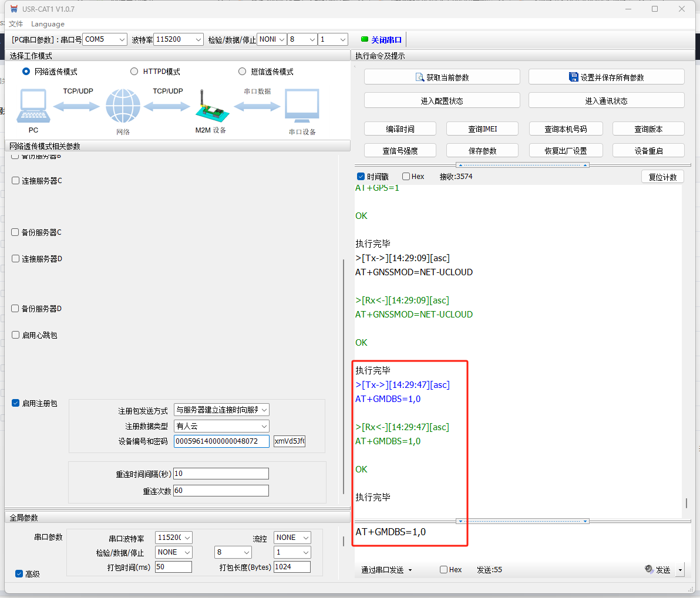Click the network globe icon

[x=123, y=106]
